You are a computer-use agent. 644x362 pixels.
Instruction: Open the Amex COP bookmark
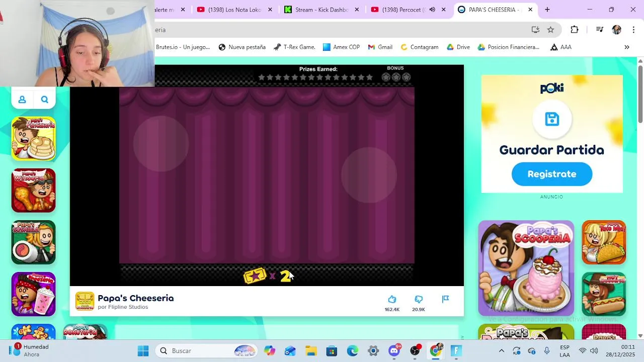(x=342, y=47)
